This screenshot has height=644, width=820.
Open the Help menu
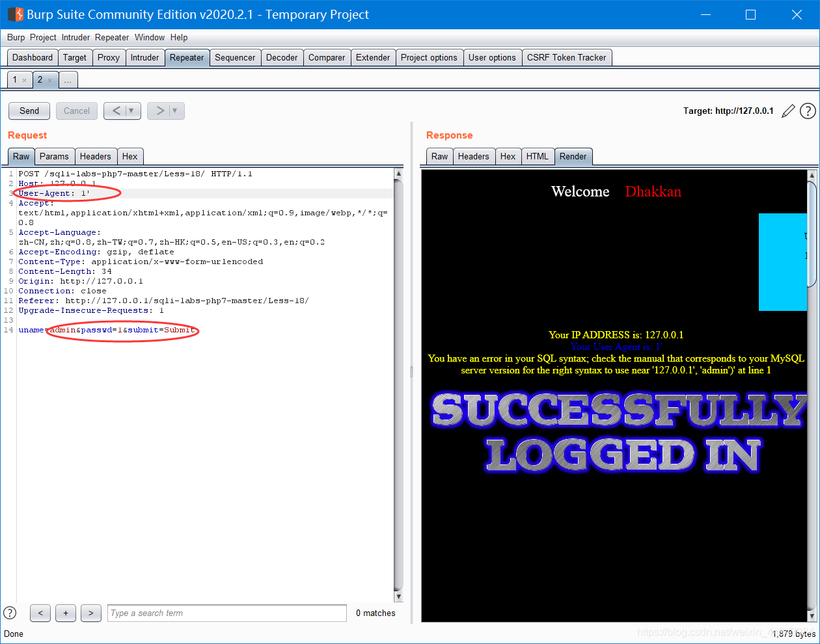click(179, 37)
